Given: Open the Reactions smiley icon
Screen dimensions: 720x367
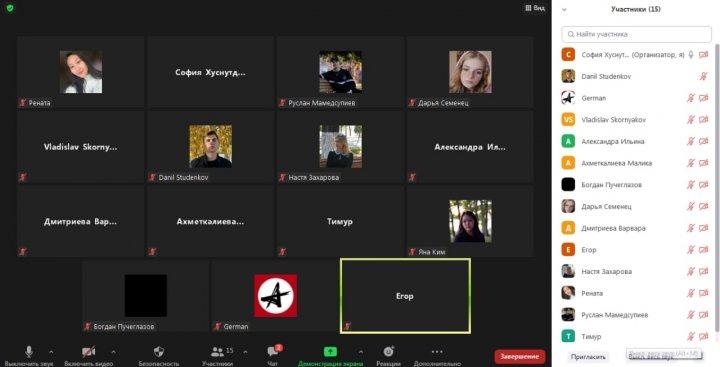Looking at the screenshot, I should click(x=388, y=352).
